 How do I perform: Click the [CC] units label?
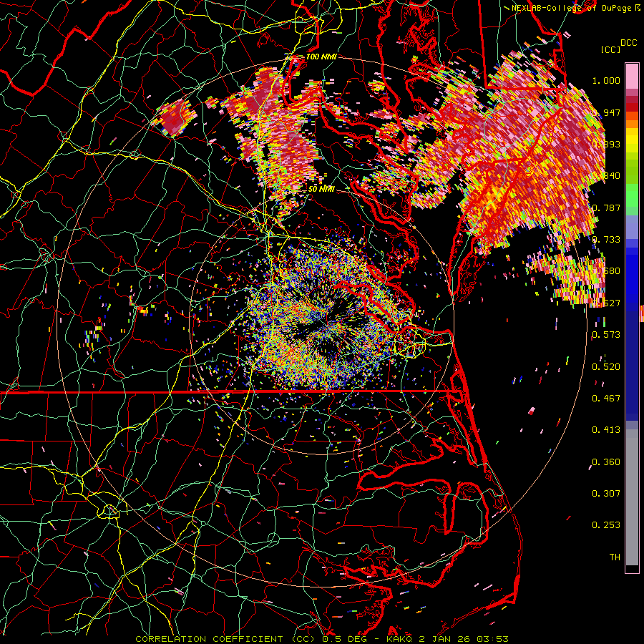pos(610,49)
